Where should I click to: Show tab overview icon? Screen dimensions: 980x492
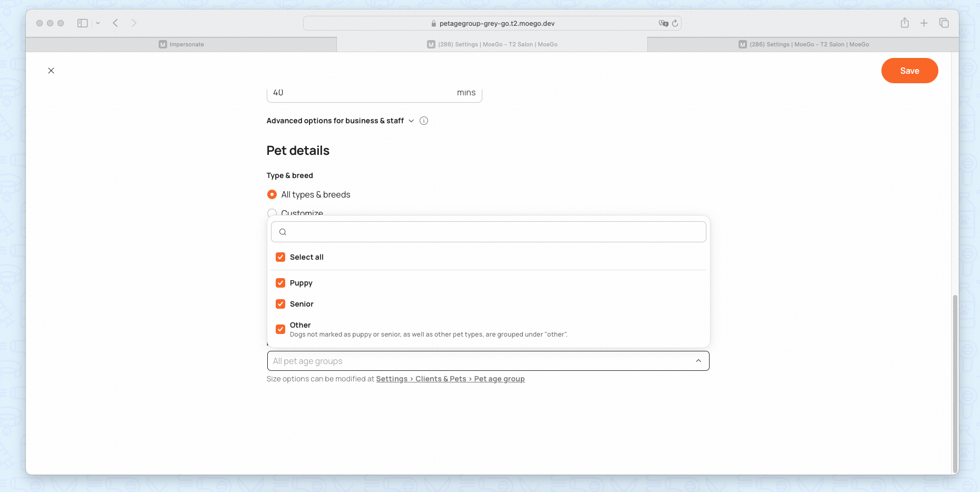click(x=944, y=23)
